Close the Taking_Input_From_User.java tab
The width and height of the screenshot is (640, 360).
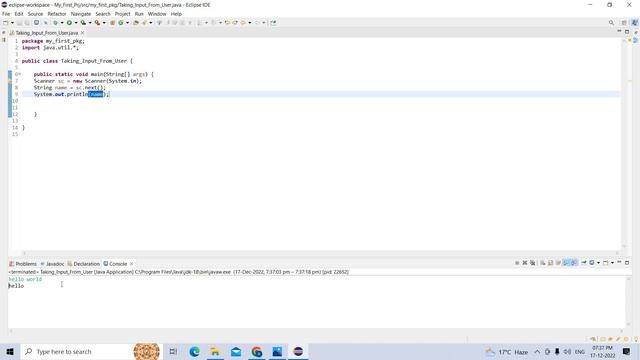(82, 33)
